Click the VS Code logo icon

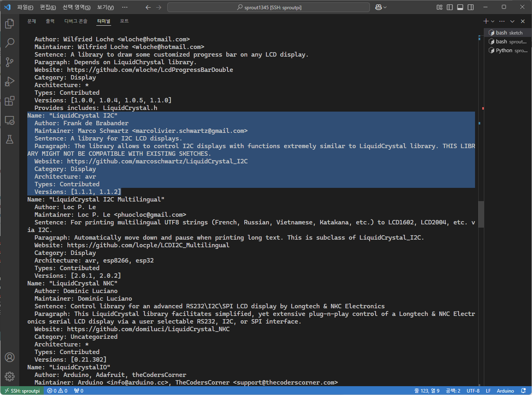[x=7, y=7]
